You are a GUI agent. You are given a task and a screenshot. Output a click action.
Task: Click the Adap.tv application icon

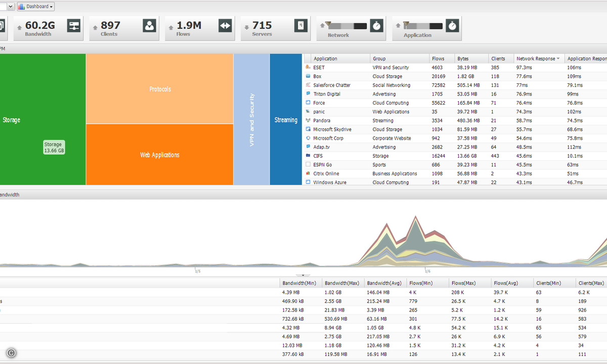308,147
